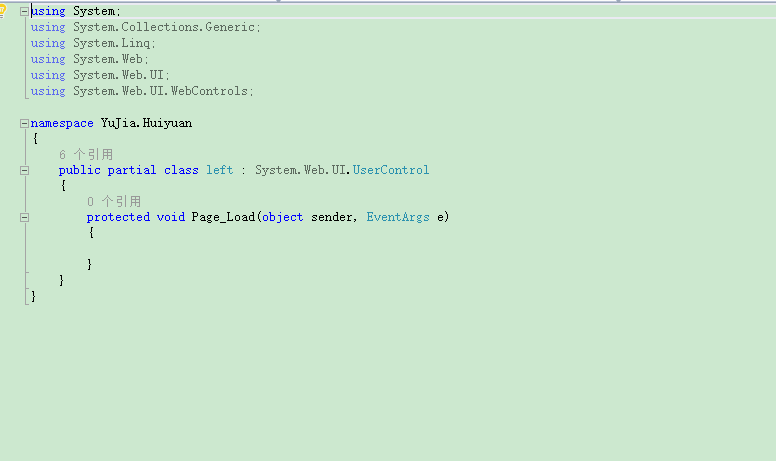Click the 'UserControl' base type
The width and height of the screenshot is (776, 461).
pos(391,170)
